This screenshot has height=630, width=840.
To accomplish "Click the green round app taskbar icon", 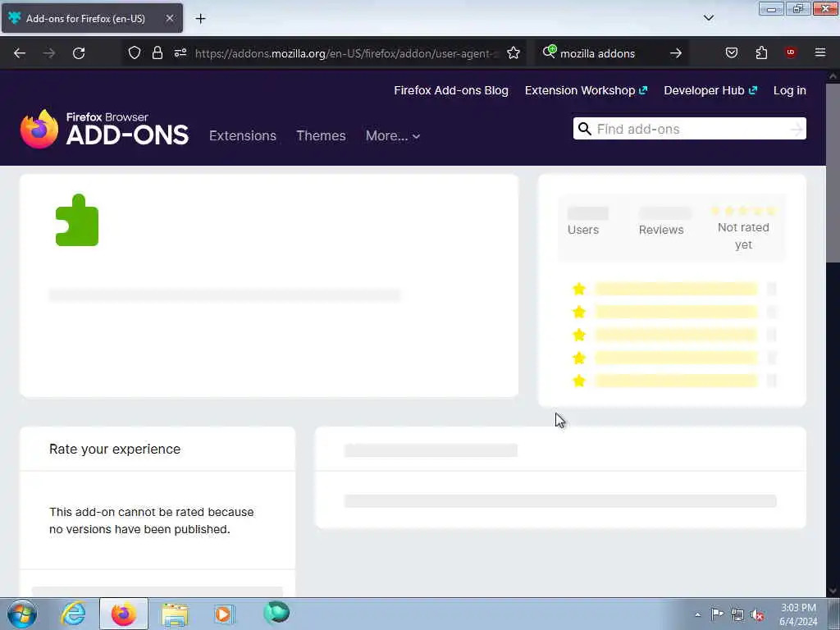I will (276, 613).
